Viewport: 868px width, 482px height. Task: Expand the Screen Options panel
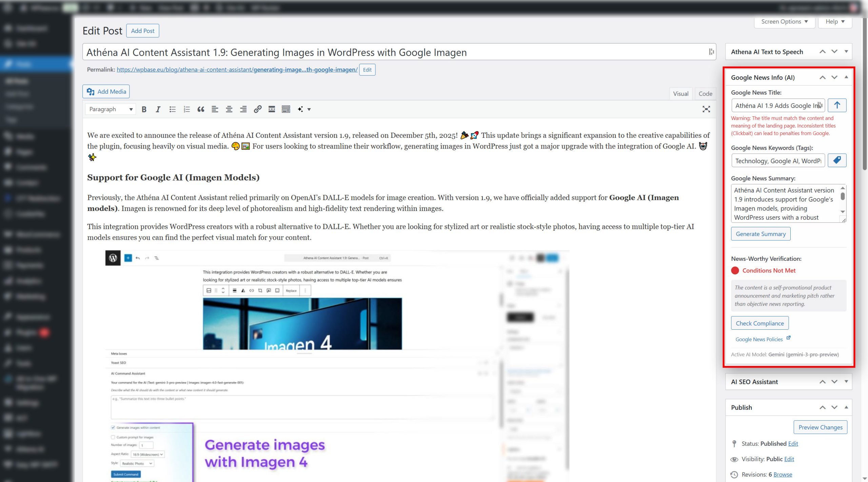click(784, 22)
